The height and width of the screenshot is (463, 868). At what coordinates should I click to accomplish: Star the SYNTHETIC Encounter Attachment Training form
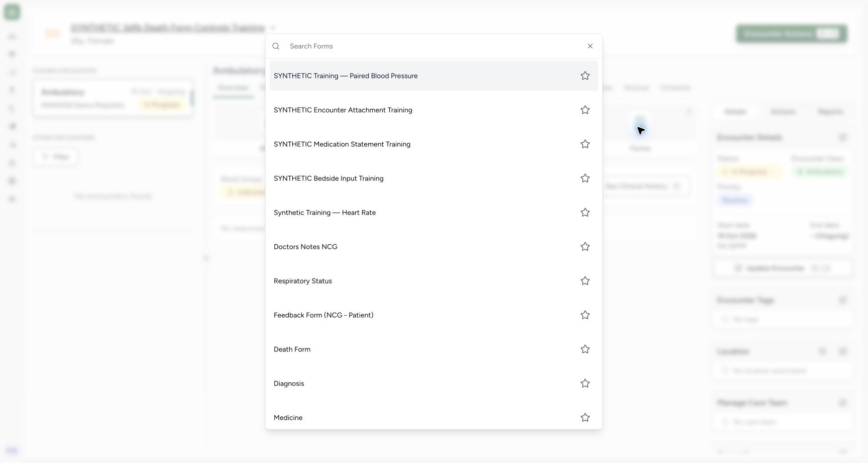click(585, 110)
